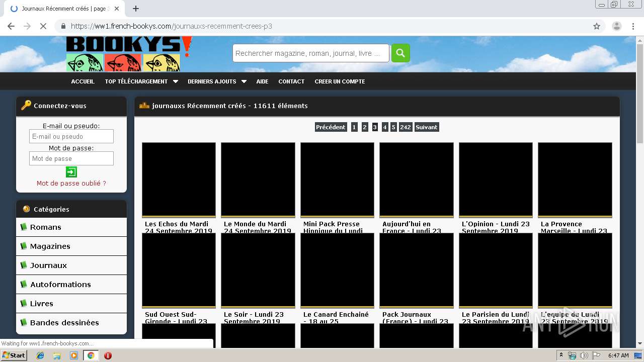Open the CREER UN COMPTE page
The image size is (644, 362).
point(340,81)
